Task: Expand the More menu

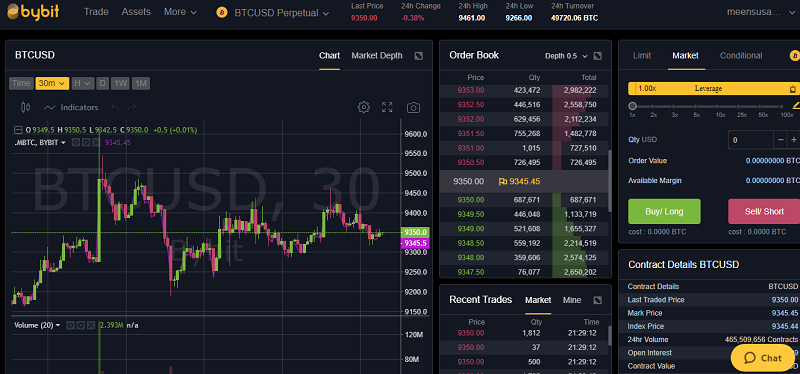Action: [180, 12]
